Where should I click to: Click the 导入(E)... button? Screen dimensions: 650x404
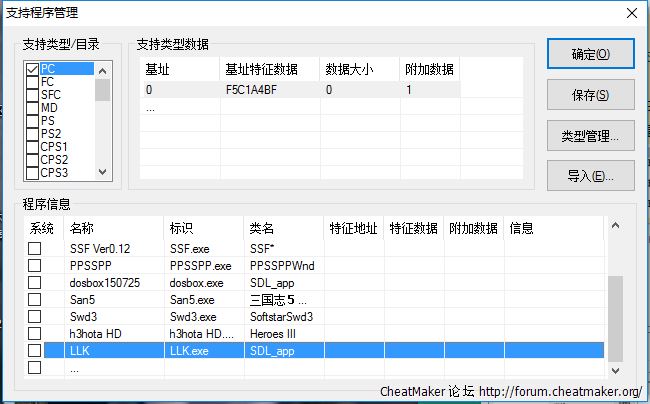590,176
